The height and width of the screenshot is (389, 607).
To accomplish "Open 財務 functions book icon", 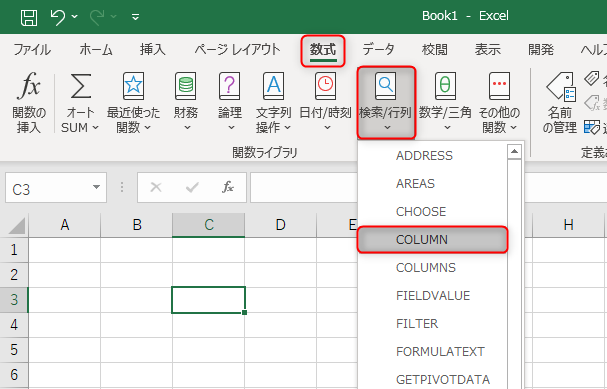I will click(x=186, y=86).
